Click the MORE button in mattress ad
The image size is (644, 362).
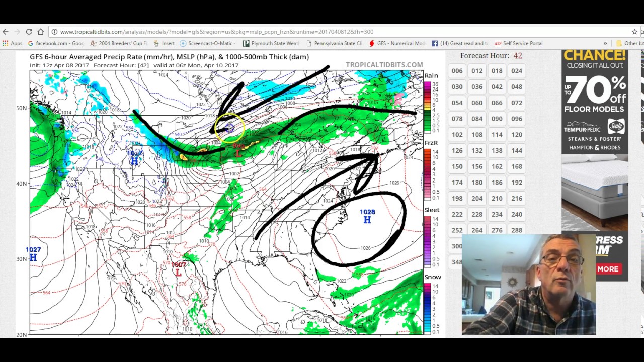coord(608,269)
